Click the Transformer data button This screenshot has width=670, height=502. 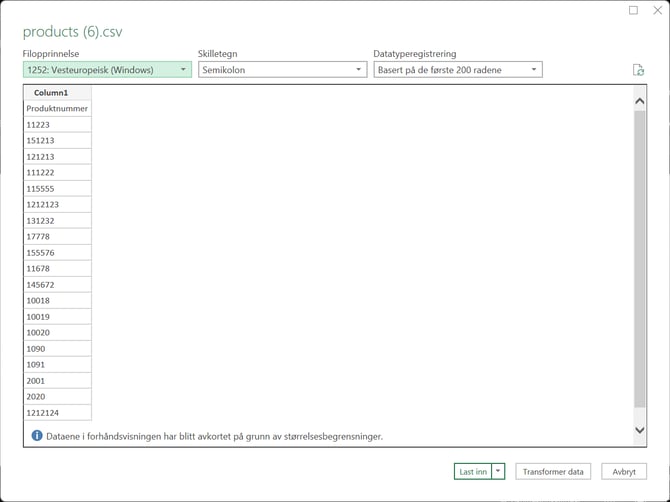click(x=553, y=471)
